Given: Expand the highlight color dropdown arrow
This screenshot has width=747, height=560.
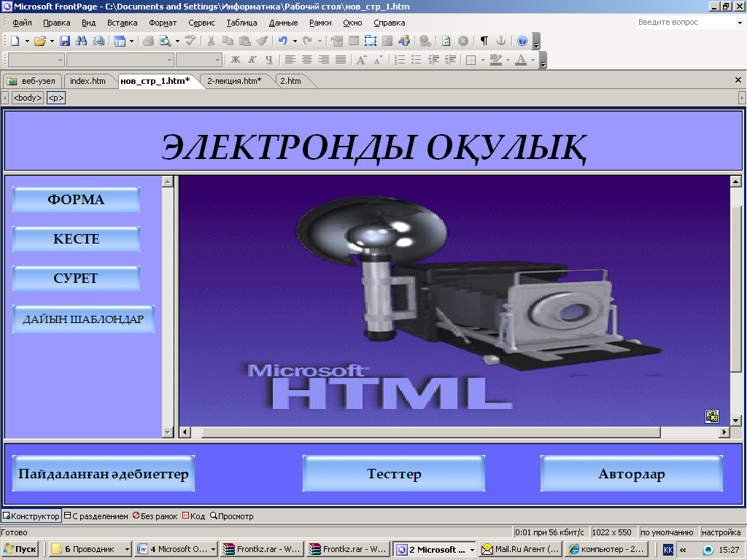Looking at the screenshot, I should pos(508,60).
